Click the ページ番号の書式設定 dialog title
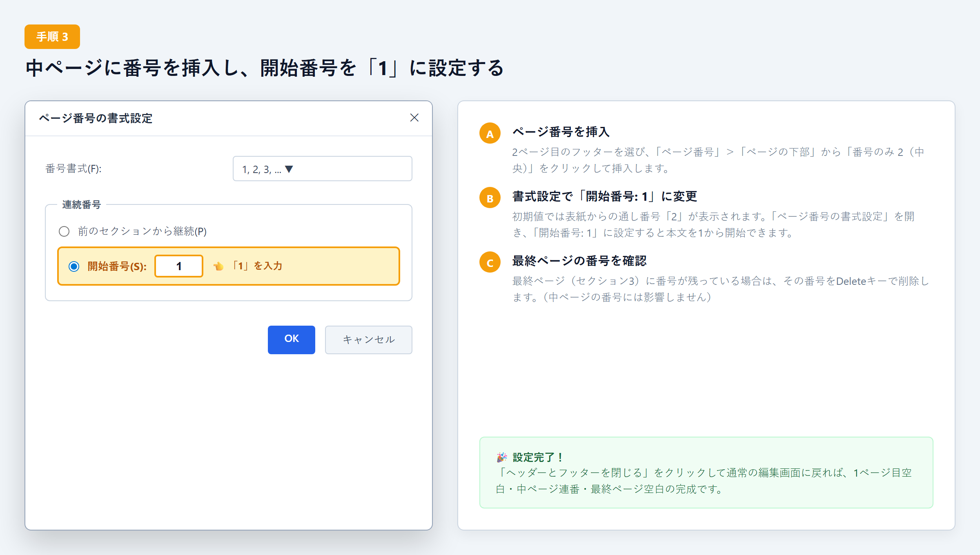The width and height of the screenshot is (980, 555). [96, 118]
